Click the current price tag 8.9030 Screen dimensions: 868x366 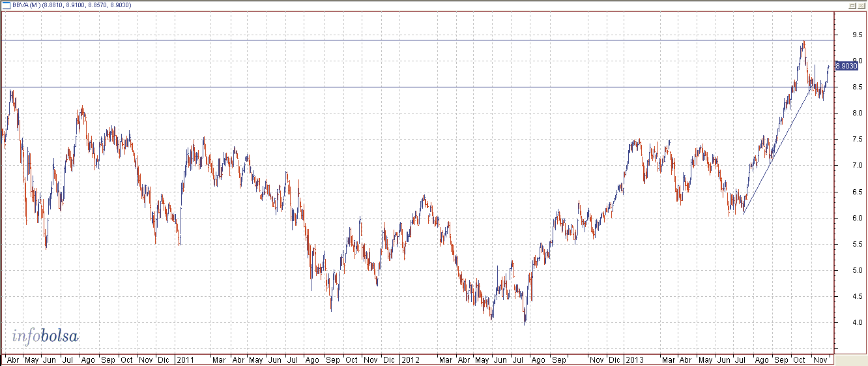click(x=846, y=65)
